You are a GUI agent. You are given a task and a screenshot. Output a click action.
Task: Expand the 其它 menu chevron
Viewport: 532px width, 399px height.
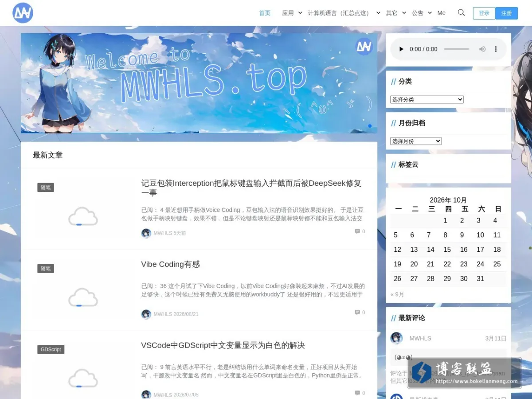click(x=404, y=13)
